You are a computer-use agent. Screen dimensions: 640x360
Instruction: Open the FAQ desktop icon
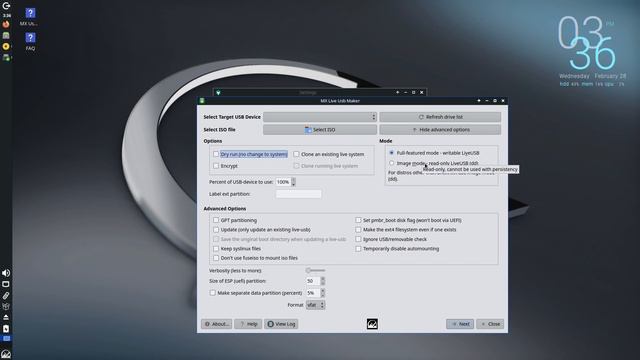[30, 42]
